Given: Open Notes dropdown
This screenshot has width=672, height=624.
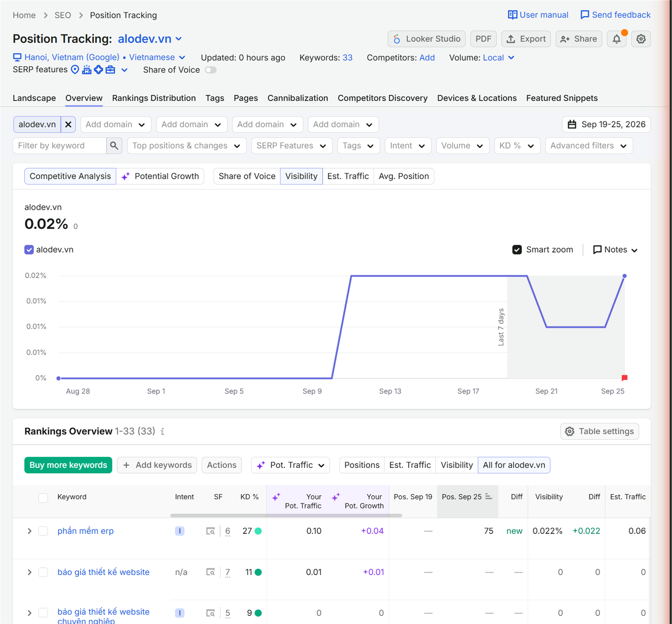Looking at the screenshot, I should click(615, 250).
